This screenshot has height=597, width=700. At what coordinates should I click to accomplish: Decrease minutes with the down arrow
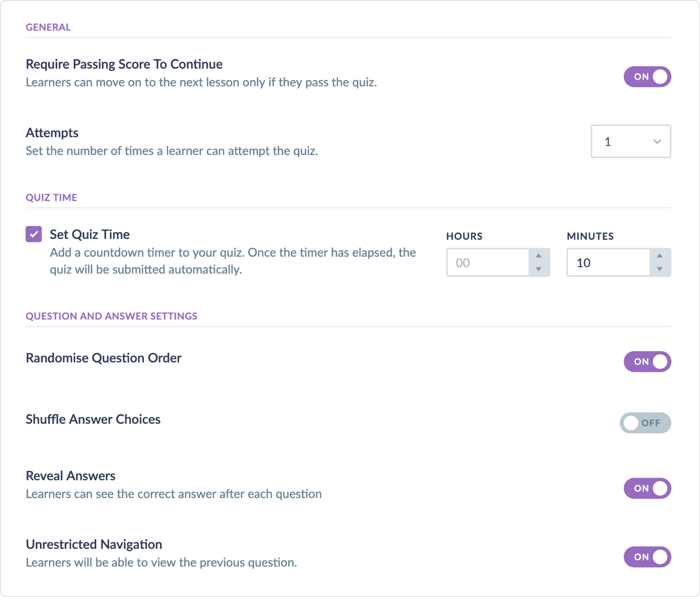pyautogui.click(x=660, y=269)
